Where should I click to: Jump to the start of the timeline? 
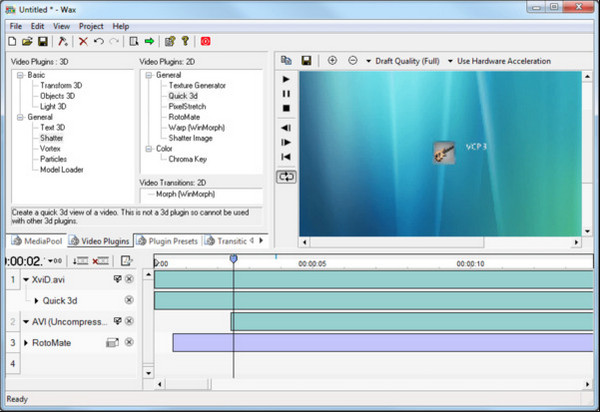click(x=286, y=157)
